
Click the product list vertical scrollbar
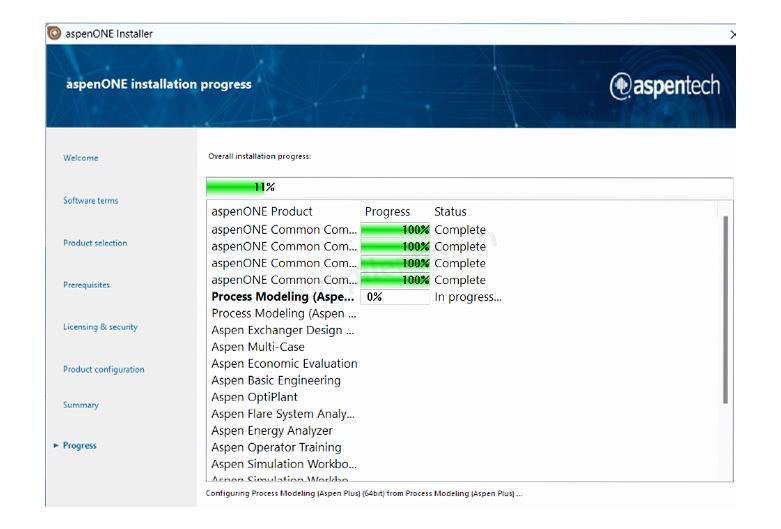[x=725, y=309]
